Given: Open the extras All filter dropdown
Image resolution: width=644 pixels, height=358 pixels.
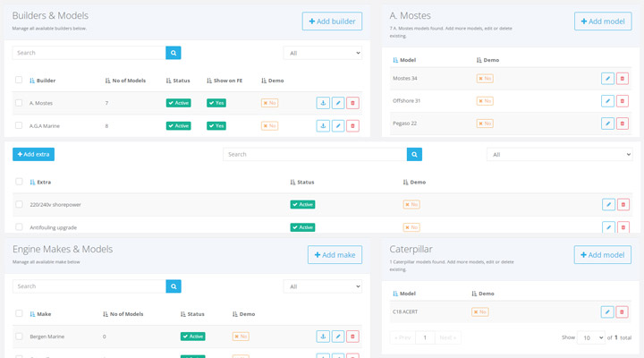Looking at the screenshot, I should click(x=559, y=155).
